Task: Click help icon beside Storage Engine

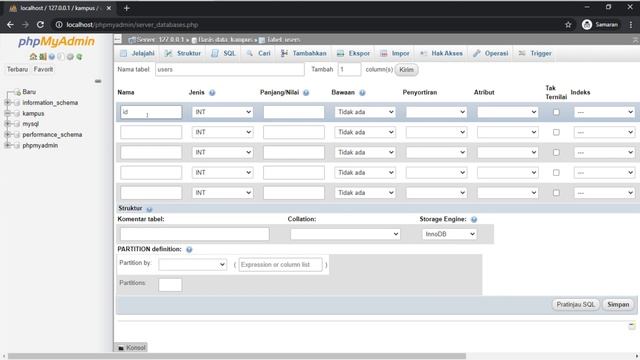Action: click(x=474, y=219)
